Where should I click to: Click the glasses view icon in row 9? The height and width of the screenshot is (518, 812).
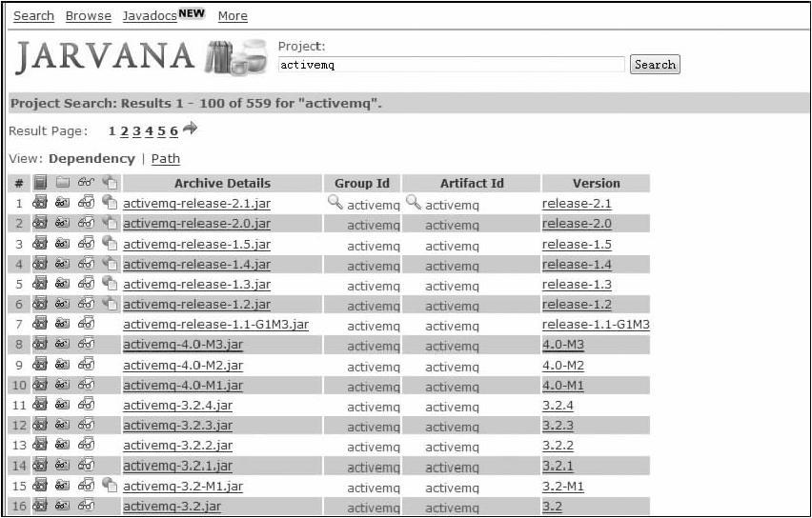86,365
